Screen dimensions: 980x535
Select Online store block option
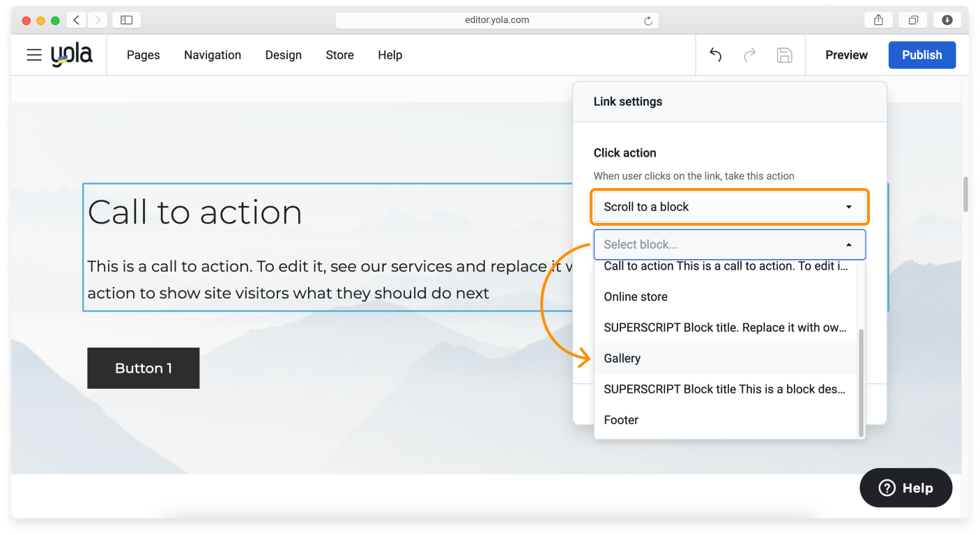click(635, 297)
